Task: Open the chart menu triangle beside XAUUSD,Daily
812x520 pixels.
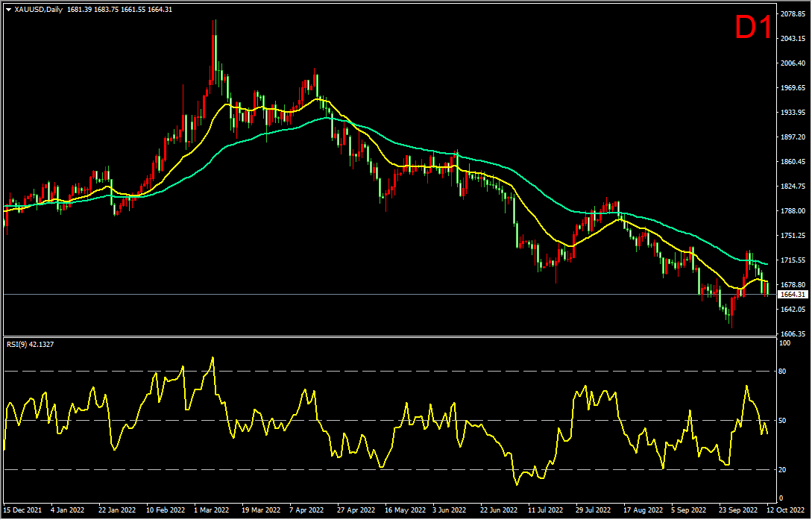Action: (x=8, y=9)
